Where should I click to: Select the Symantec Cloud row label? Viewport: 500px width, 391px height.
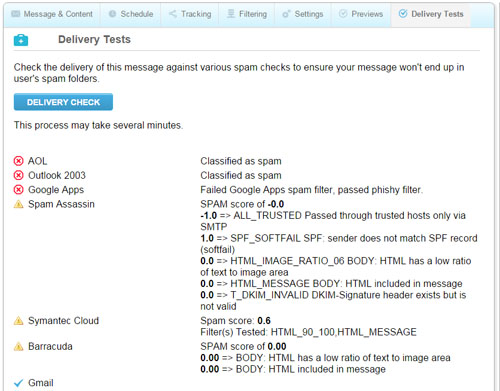[63, 321]
